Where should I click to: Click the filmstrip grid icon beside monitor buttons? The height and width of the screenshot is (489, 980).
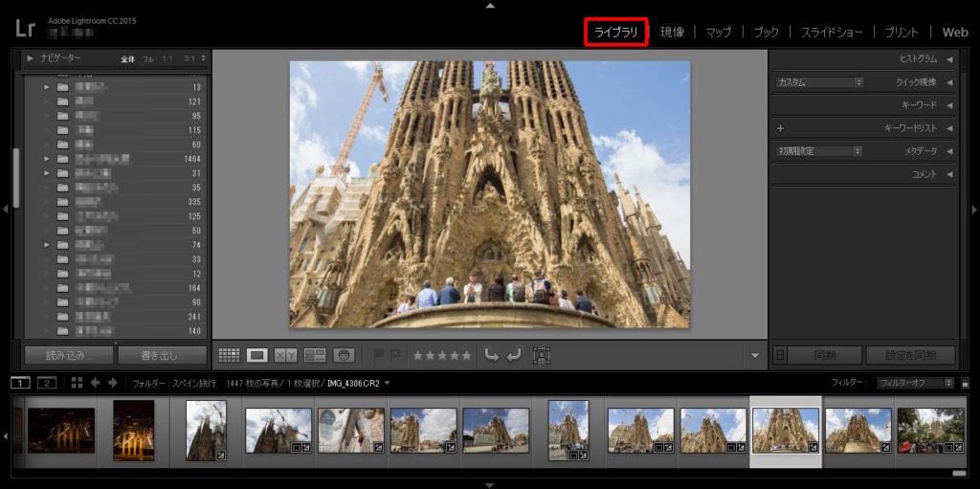click(x=77, y=383)
